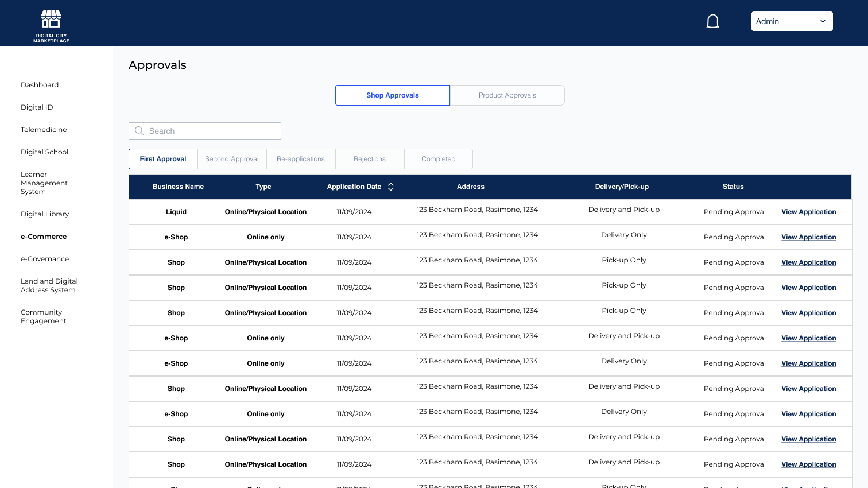Open Learner Management System menu item
Viewport: 868px width, 488px height.
[44, 183]
